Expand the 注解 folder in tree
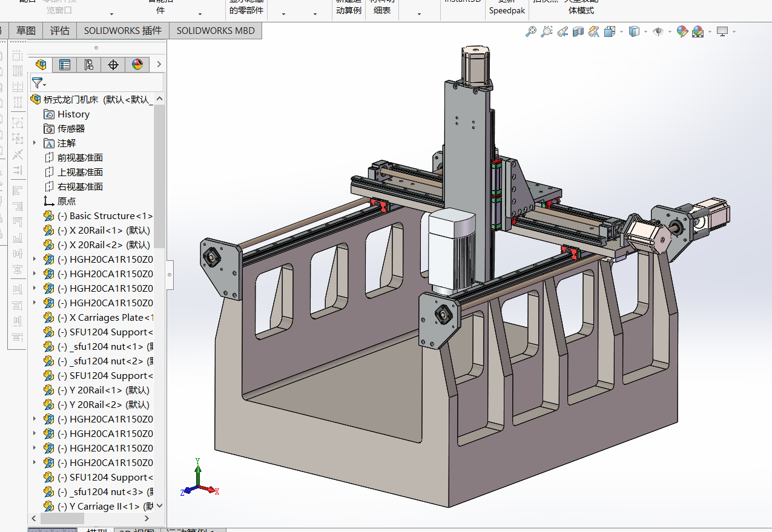This screenshot has width=772, height=532. click(x=35, y=143)
